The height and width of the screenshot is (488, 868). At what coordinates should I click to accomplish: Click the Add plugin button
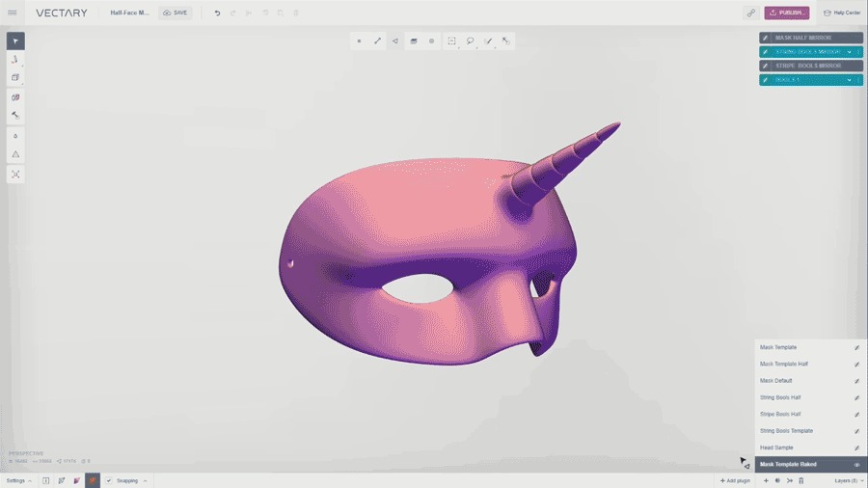[735, 480]
